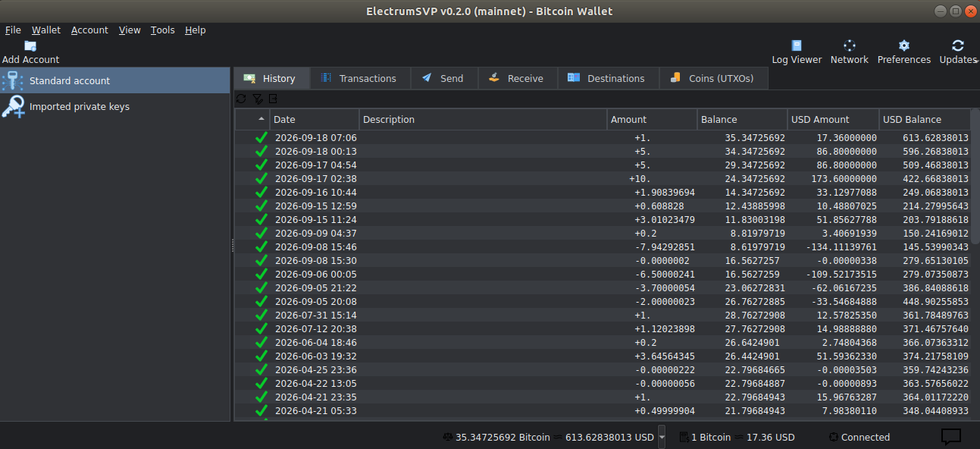Select the row dated 2026-09-05 20:08
The height and width of the screenshot is (449, 980).
pos(603,302)
